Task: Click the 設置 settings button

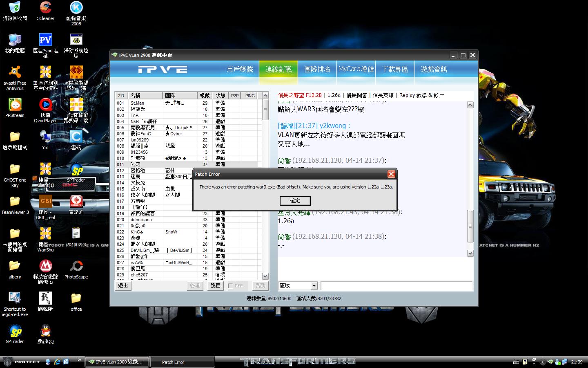Action: [x=215, y=286]
